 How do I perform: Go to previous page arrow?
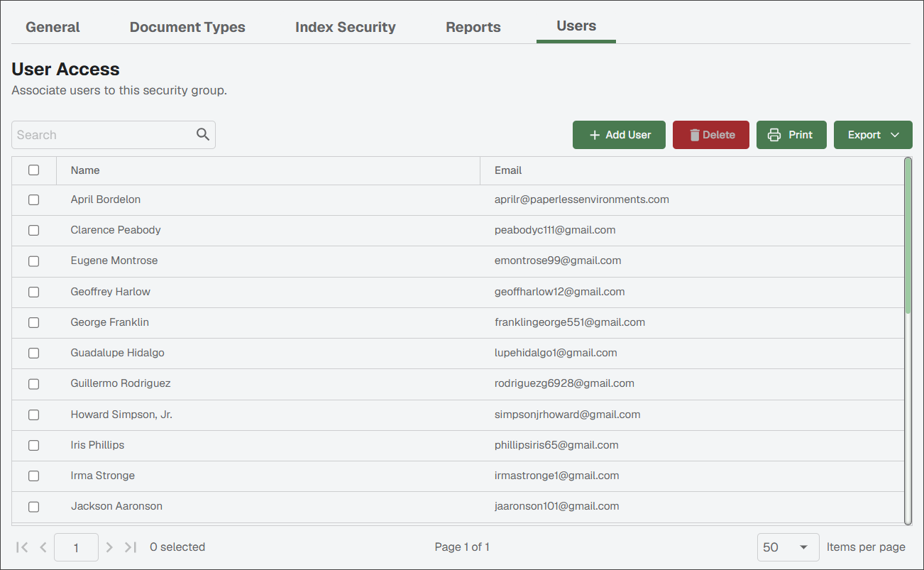point(43,547)
